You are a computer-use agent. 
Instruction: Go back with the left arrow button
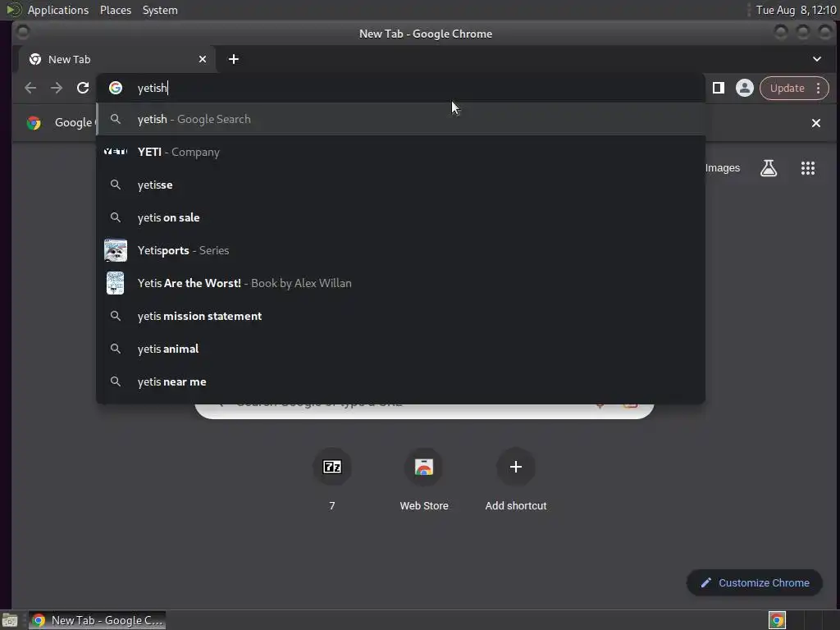pyautogui.click(x=30, y=88)
